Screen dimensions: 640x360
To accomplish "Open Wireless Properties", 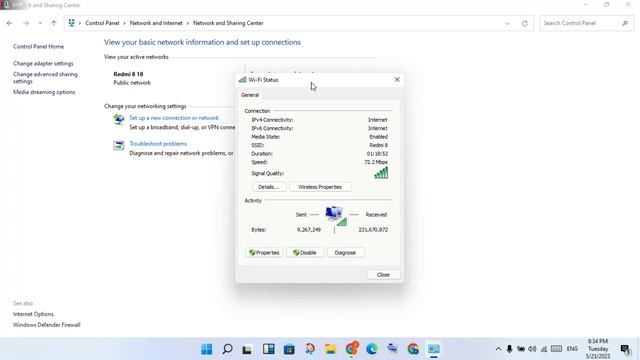I will [320, 187].
